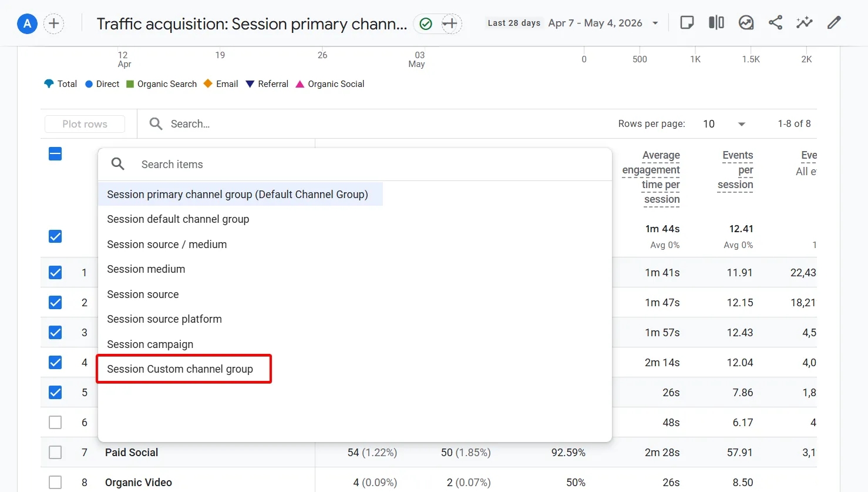The width and height of the screenshot is (868, 492).
Task: Toggle the Direct series legend marker
Action: (x=89, y=84)
